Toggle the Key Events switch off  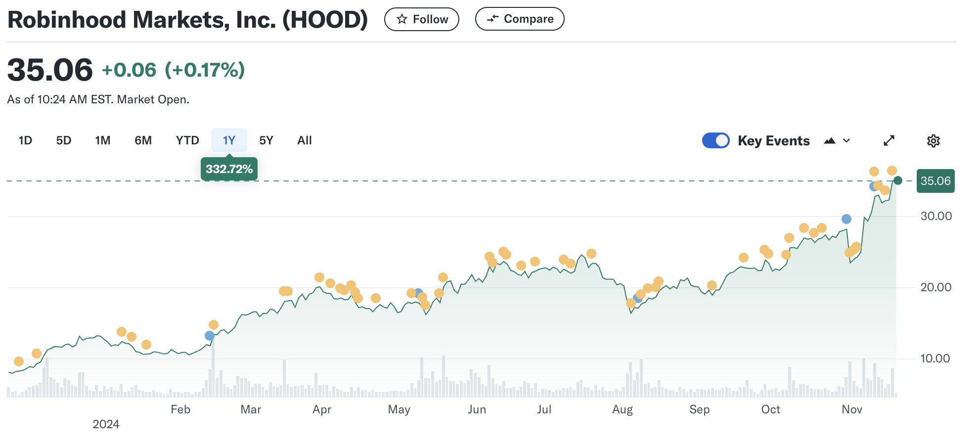pyautogui.click(x=715, y=141)
